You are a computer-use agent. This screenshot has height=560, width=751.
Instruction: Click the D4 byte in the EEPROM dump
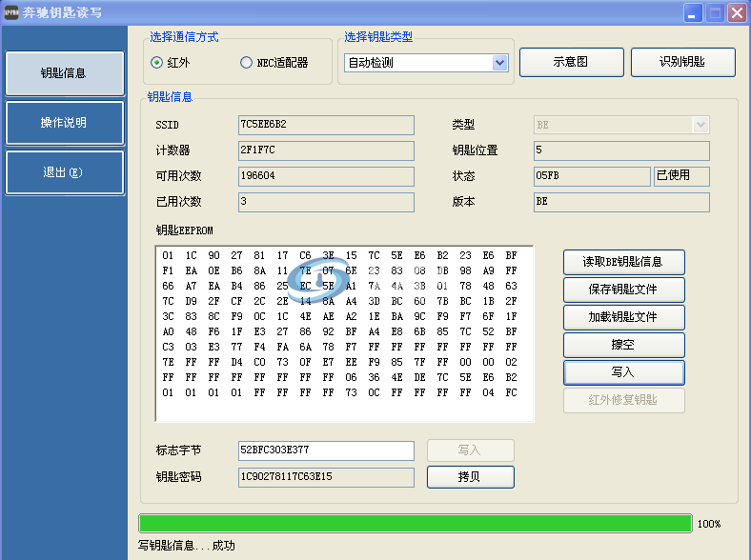click(236, 362)
